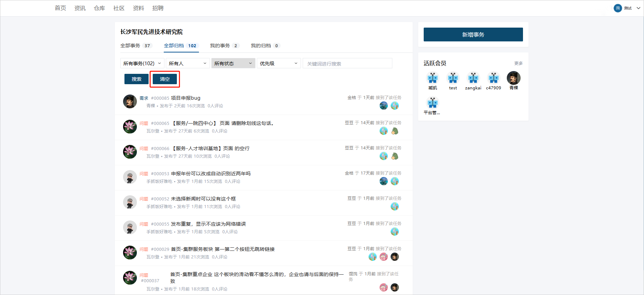
Task: Click the 清空 button
Action: tap(165, 79)
